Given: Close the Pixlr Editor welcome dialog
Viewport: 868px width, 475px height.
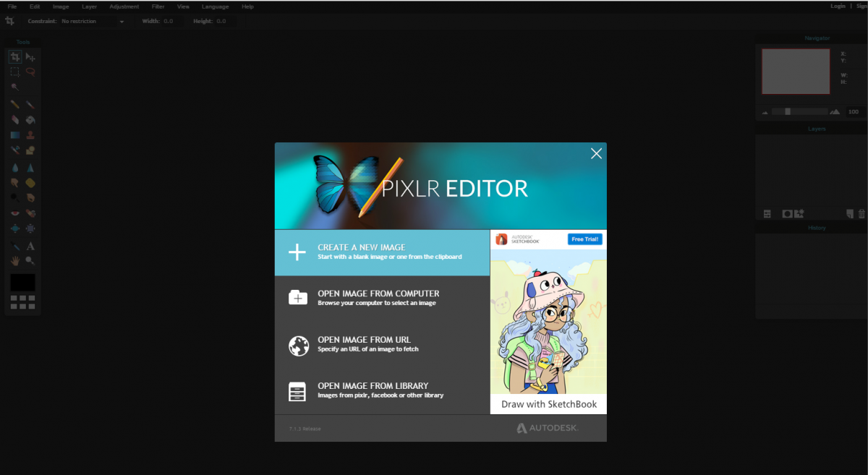Looking at the screenshot, I should pos(596,153).
